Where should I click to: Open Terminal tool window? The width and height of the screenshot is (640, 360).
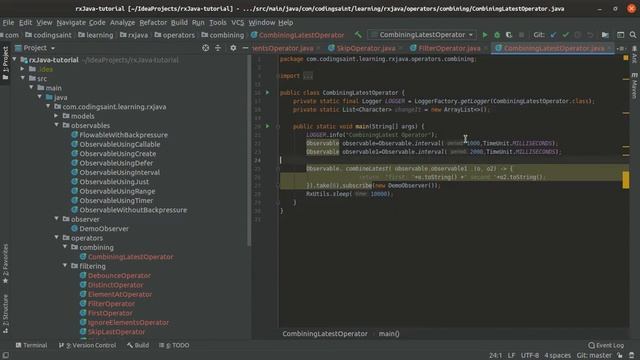click(31, 345)
